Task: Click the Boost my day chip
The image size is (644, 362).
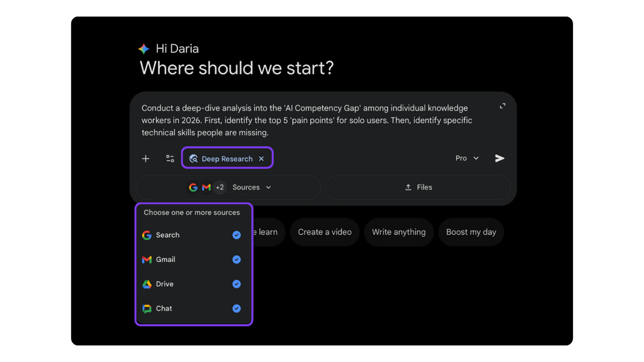Action: (x=471, y=232)
